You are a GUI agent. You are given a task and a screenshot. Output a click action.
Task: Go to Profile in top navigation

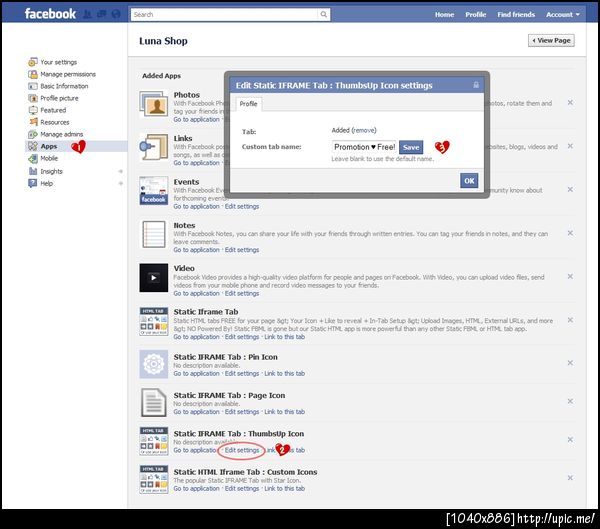(476, 15)
